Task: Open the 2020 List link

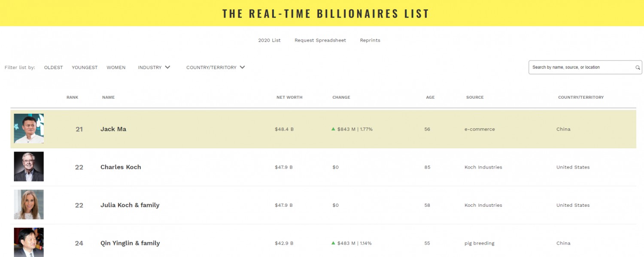Action: click(x=269, y=40)
